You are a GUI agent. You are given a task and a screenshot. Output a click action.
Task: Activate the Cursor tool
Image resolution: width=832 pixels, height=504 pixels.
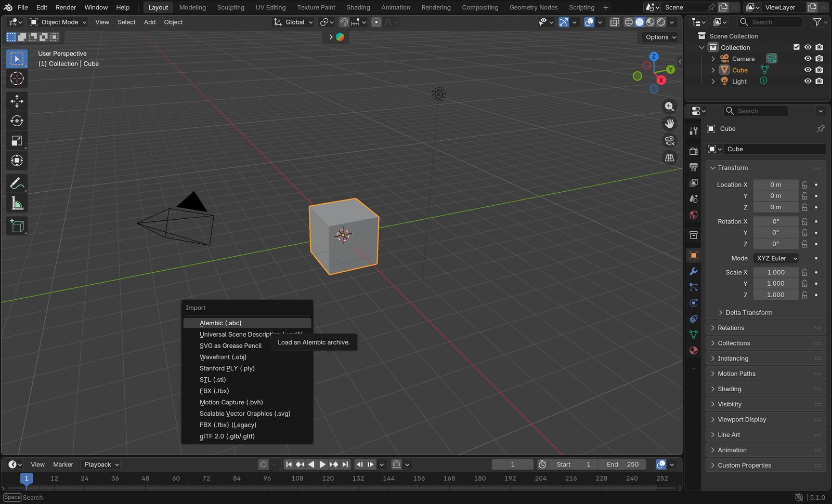coord(17,78)
